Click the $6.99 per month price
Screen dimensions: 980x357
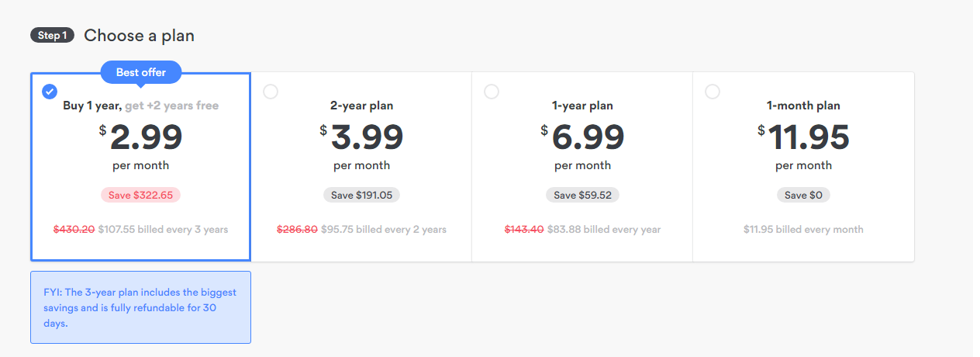582,138
